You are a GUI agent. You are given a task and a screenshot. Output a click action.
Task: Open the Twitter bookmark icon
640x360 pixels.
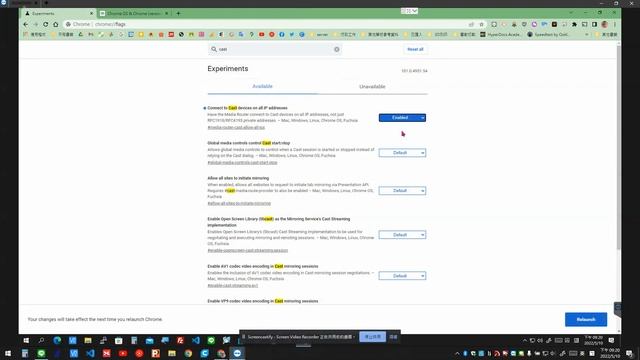292,35
